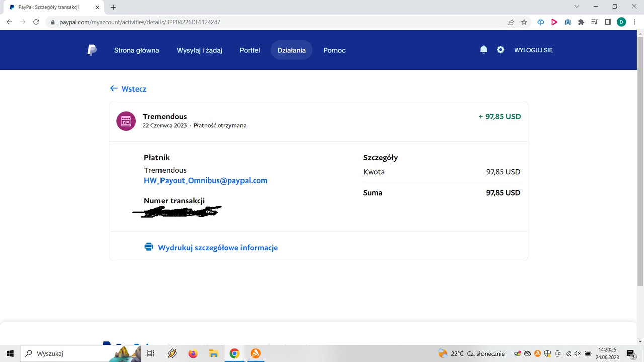Viewport: 644px width, 362px height.
Task: Open Firefox from the taskbar
Action: (193, 353)
